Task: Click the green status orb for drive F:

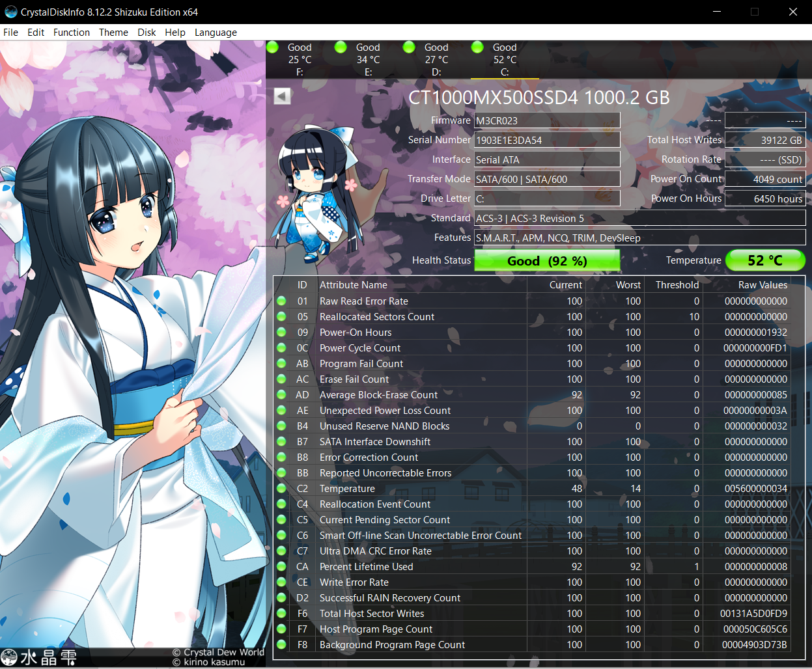Action: coord(273,47)
